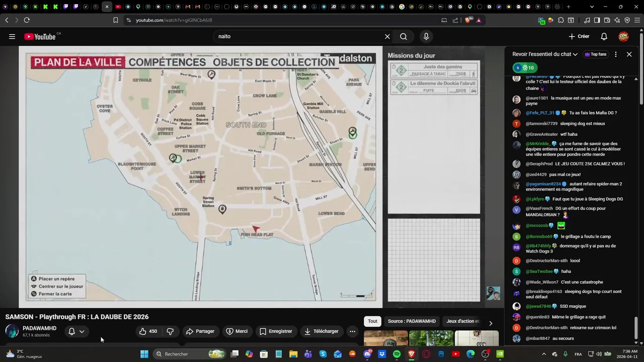Click the Créer button

coord(579,36)
